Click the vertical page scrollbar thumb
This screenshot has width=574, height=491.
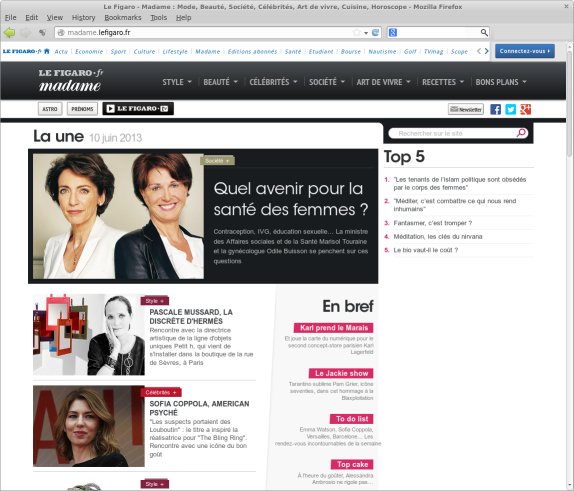pos(570,104)
